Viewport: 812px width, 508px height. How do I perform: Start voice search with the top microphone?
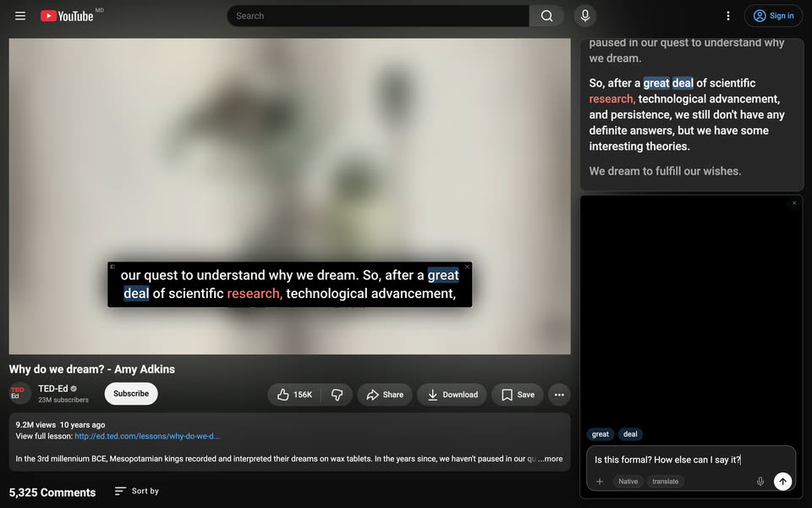[585, 16]
